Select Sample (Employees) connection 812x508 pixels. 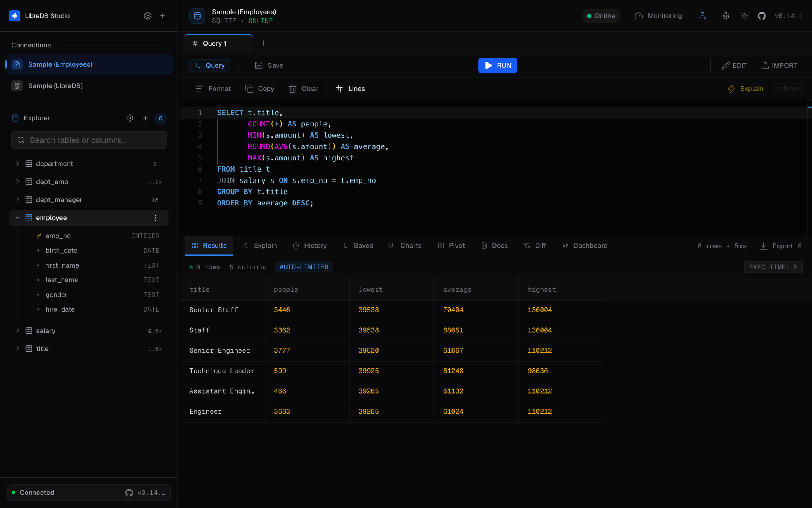[x=89, y=64]
